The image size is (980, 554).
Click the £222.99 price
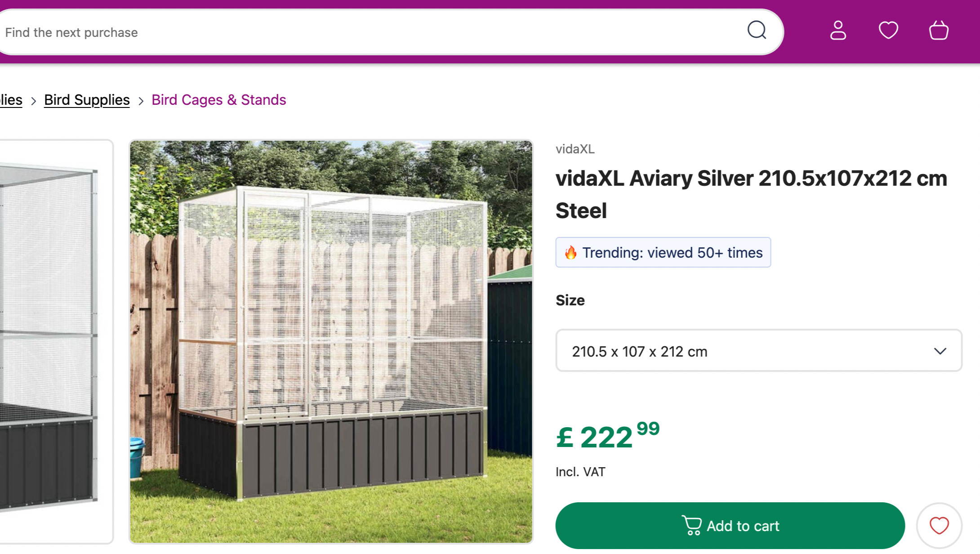(608, 436)
